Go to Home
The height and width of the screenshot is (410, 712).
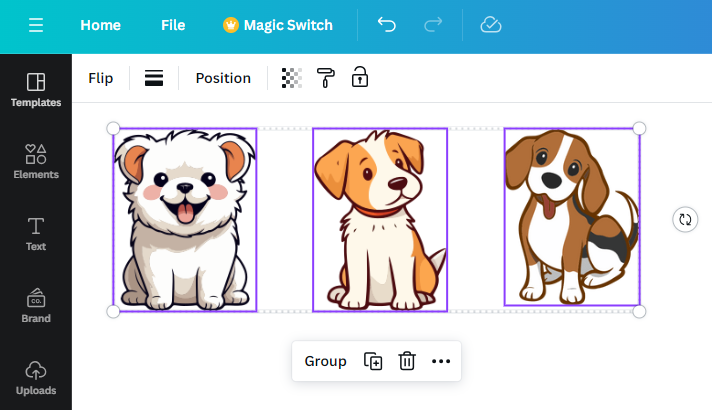click(100, 25)
